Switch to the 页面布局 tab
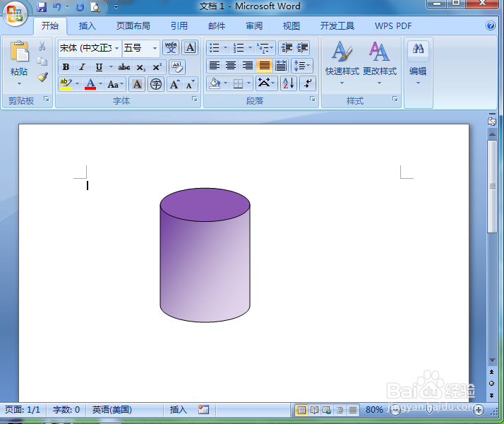 (x=133, y=25)
